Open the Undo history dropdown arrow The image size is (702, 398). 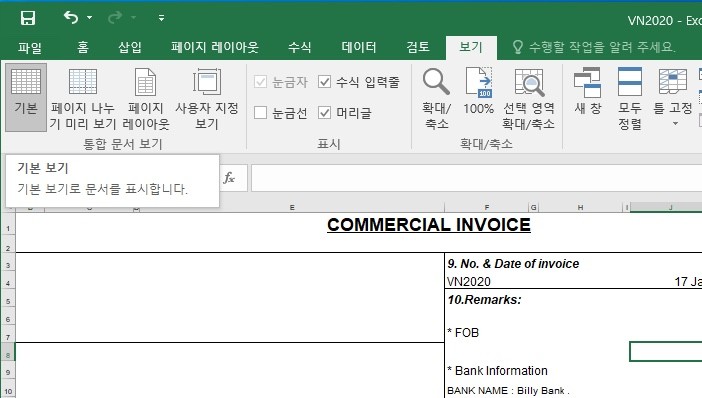(x=90, y=17)
